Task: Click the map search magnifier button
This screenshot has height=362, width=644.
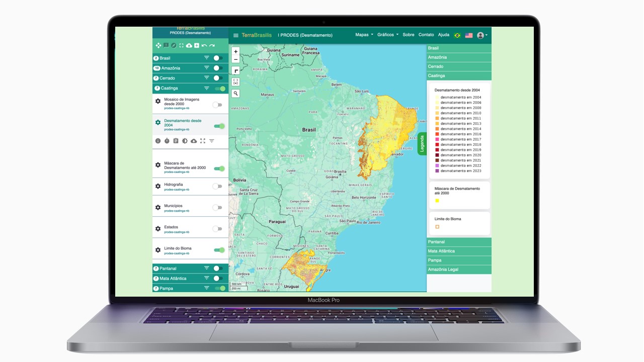Action: 236,94
